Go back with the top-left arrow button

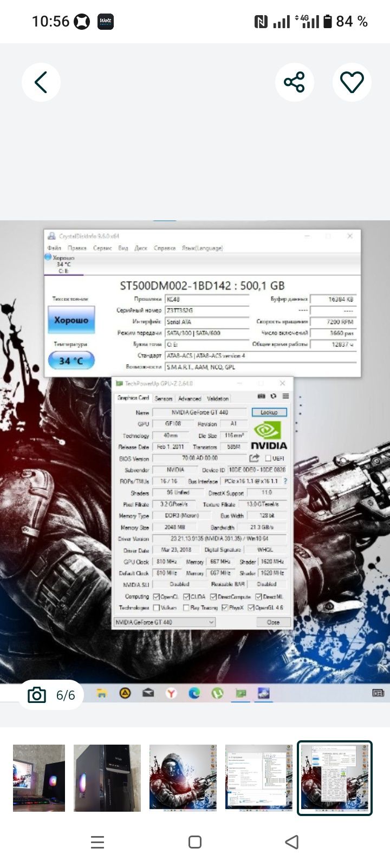(41, 82)
